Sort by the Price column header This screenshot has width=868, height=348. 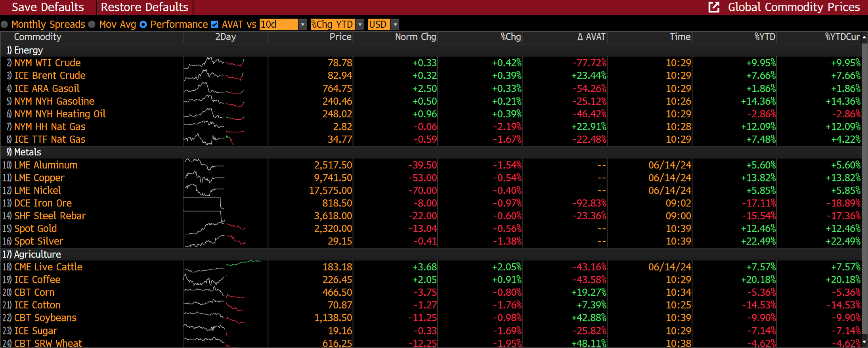340,37
